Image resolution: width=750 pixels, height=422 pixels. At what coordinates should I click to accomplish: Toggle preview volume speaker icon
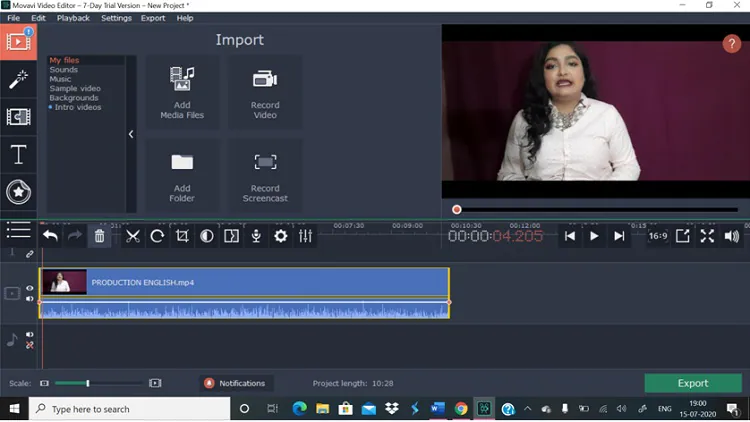pyautogui.click(x=732, y=236)
